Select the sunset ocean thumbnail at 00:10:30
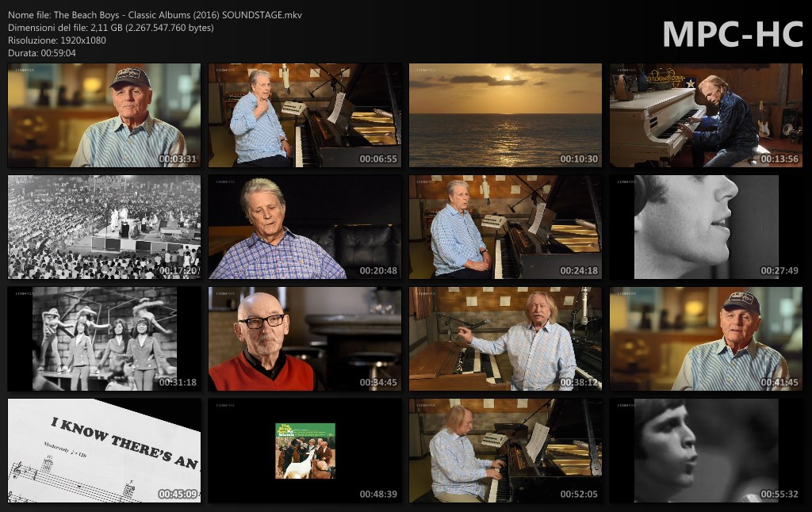 pos(505,116)
